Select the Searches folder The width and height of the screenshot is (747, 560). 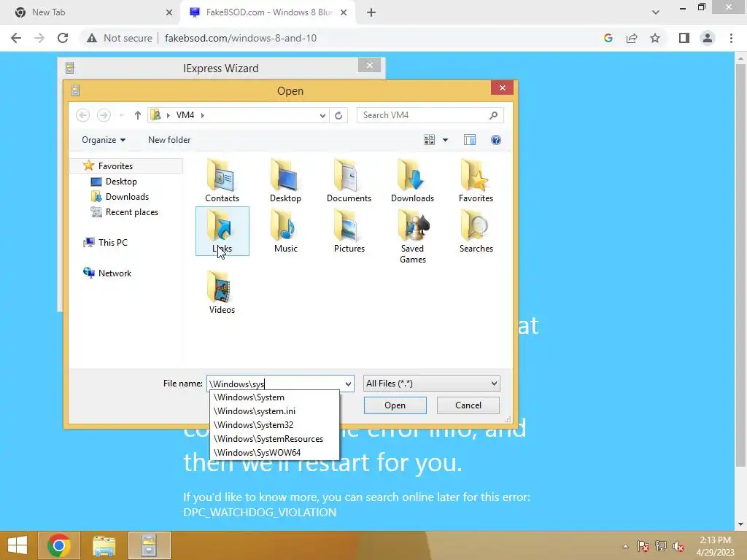tap(476, 231)
